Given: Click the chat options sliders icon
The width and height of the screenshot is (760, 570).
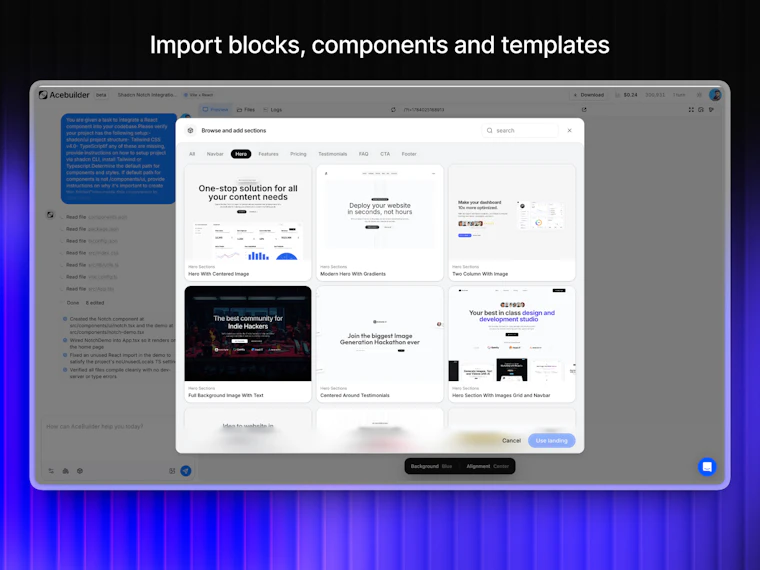Looking at the screenshot, I should click(x=51, y=471).
